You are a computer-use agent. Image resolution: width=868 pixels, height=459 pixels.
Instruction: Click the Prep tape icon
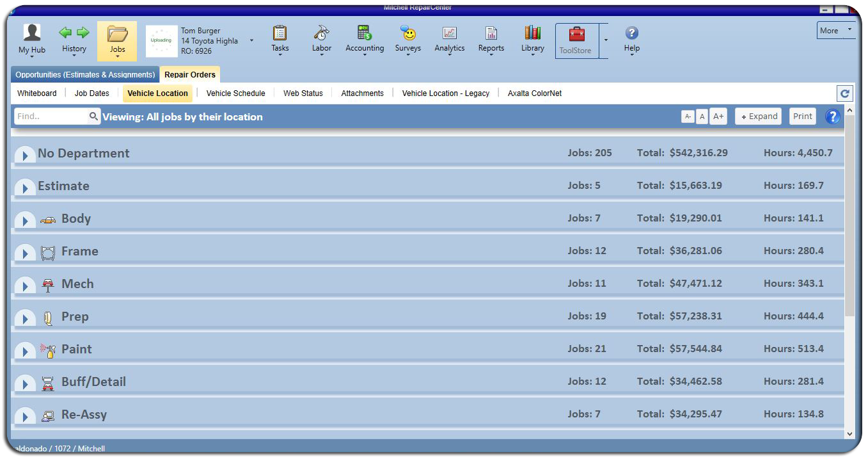pyautogui.click(x=48, y=318)
